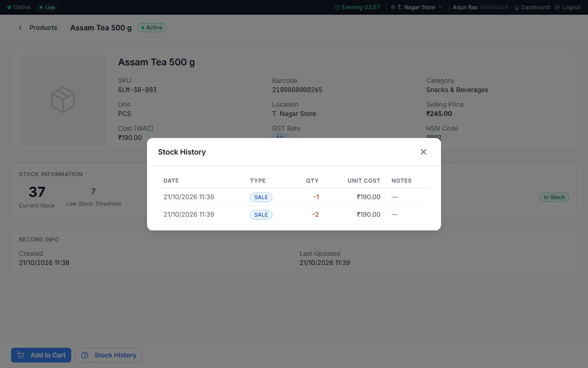
Task: Click the DATE column header
Action: coord(171,181)
